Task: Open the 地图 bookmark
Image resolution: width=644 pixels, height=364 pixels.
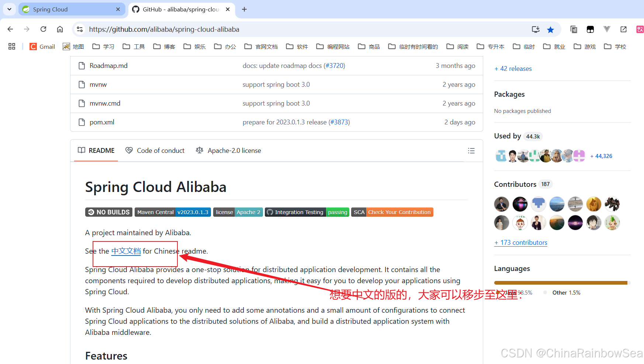Action: click(x=73, y=47)
